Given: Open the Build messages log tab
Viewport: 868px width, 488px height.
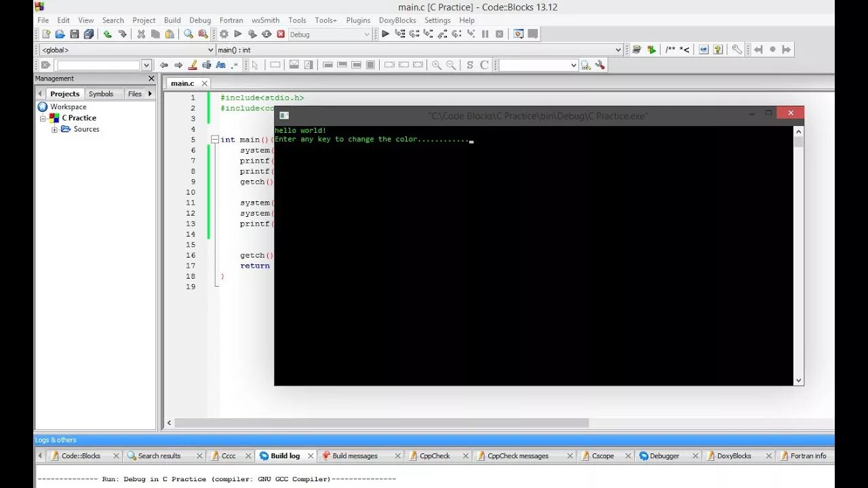Looking at the screenshot, I should coord(355,455).
